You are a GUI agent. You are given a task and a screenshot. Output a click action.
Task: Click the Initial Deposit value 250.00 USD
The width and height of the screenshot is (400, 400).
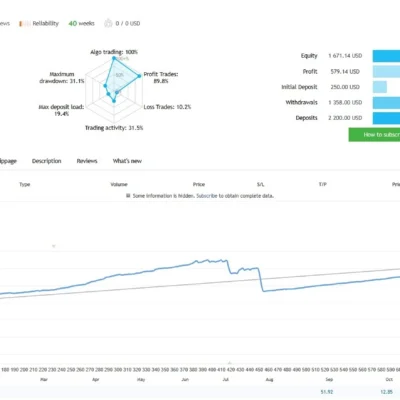point(345,87)
